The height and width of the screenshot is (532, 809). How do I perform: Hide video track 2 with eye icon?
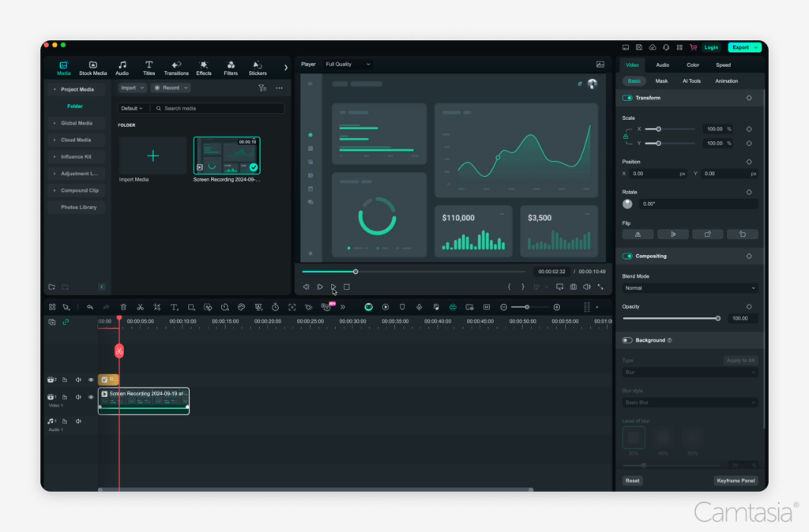[91, 380]
